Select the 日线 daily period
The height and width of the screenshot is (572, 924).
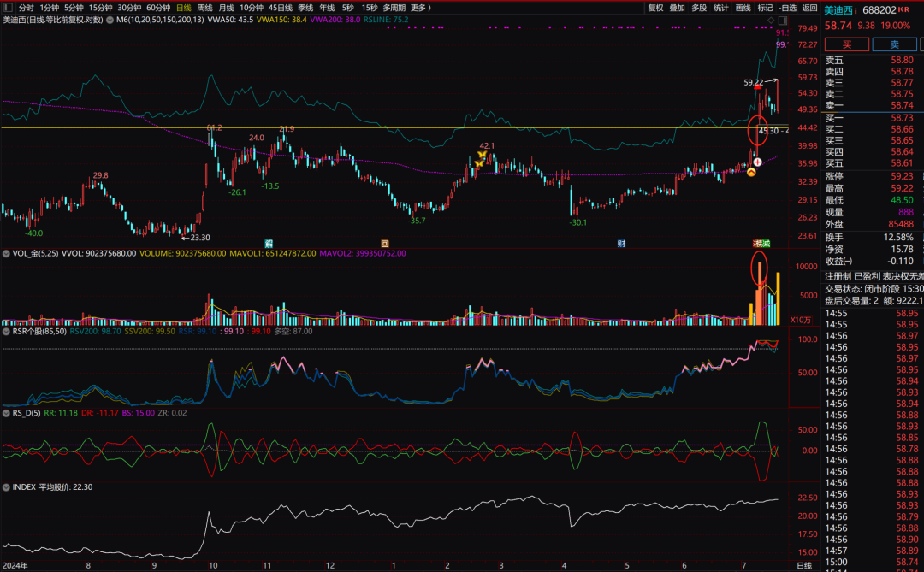pos(183,8)
